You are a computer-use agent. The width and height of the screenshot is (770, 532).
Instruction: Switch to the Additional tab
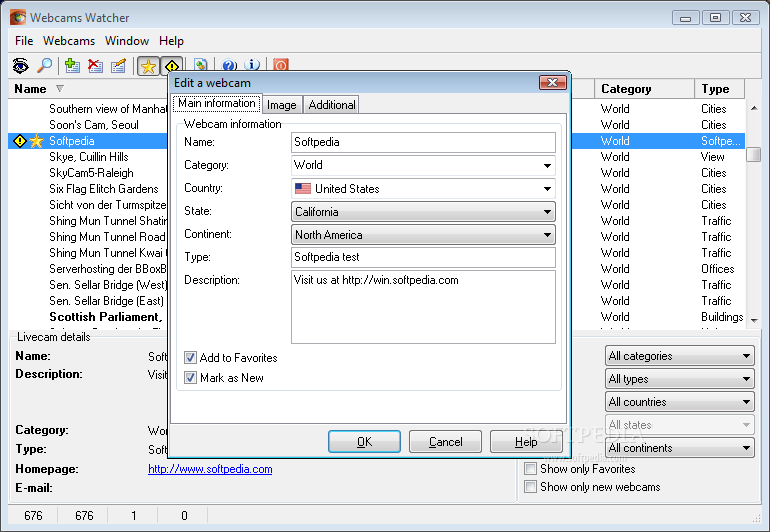coord(331,105)
